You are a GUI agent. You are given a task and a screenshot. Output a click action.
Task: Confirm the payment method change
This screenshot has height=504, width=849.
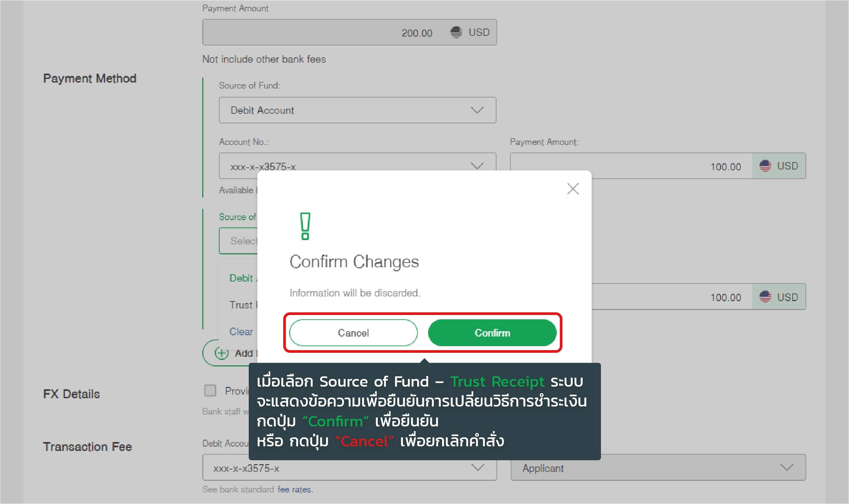tap(492, 333)
